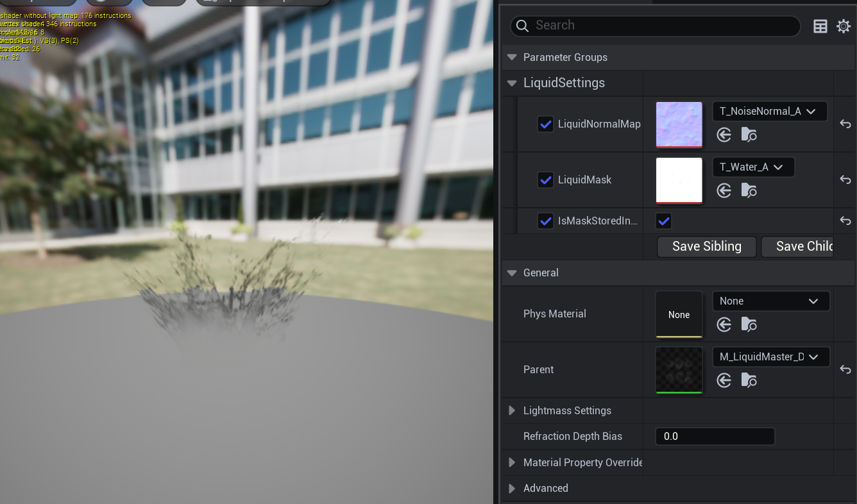Click the Save Child button
This screenshot has width=857, height=504.
tap(797, 246)
